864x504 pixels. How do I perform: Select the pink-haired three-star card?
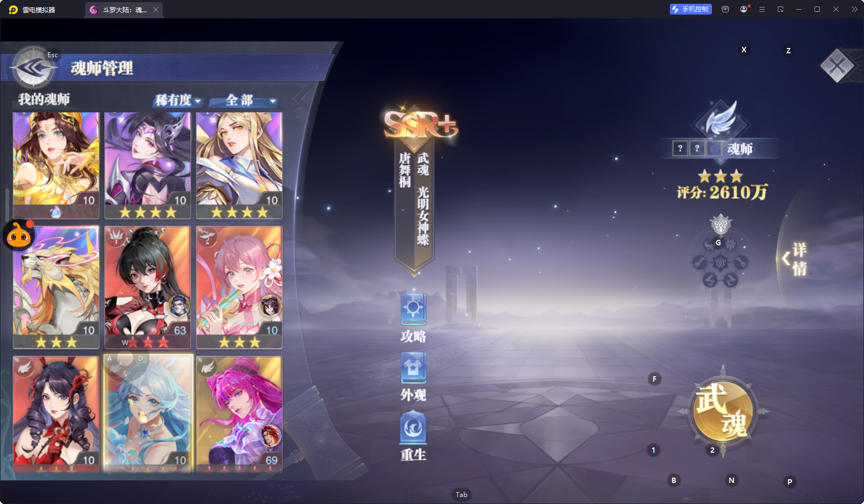pos(239,287)
